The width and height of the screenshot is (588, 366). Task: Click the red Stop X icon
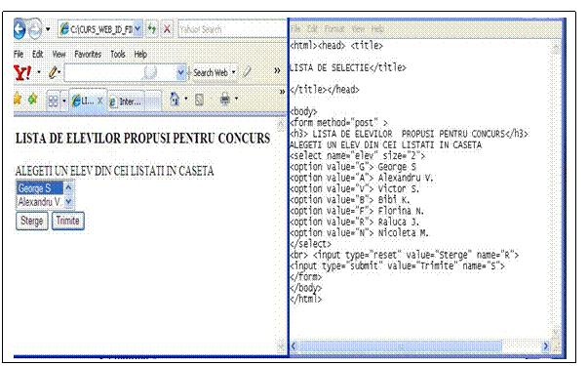(168, 29)
